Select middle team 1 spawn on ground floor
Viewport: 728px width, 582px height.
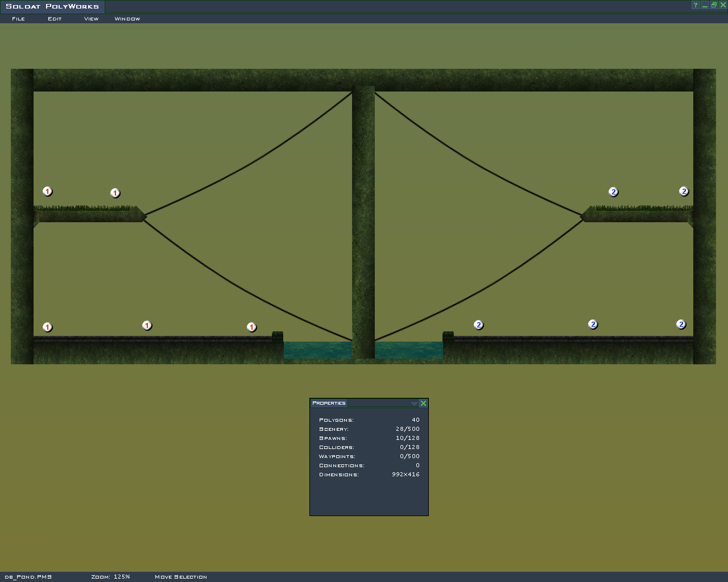pos(147,326)
